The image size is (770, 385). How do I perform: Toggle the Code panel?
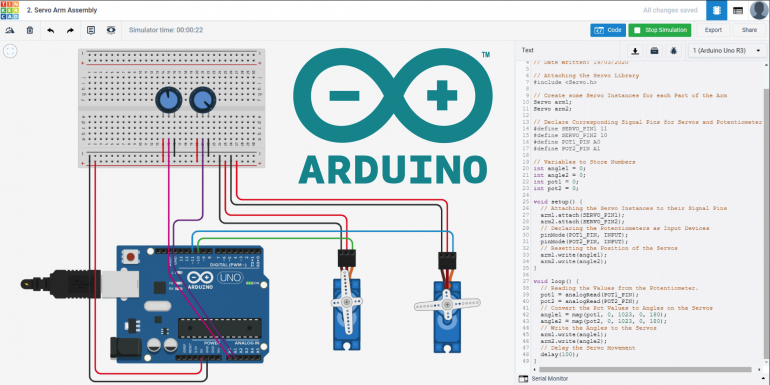pyautogui.click(x=608, y=30)
